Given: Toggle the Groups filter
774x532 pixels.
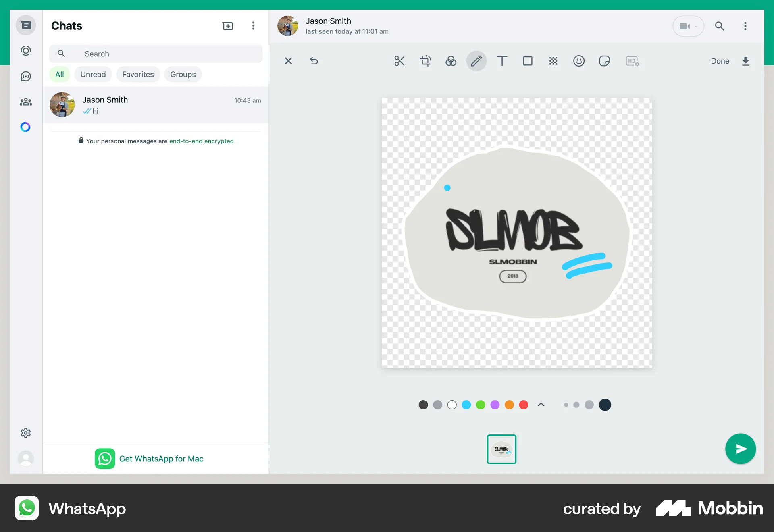Looking at the screenshot, I should [x=183, y=74].
